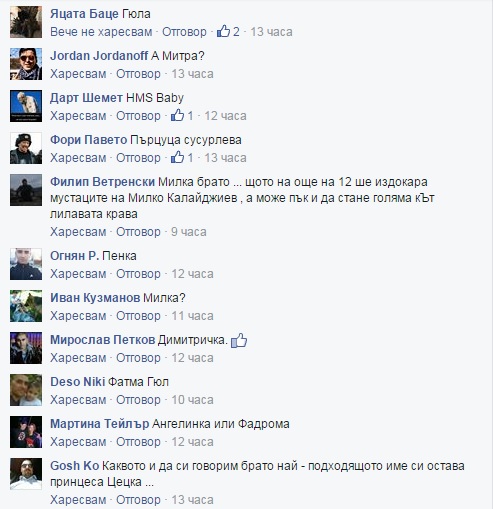The width and height of the screenshot is (493, 509).
Task: Open Gosh Ko profile picture
Action: tap(26, 474)
